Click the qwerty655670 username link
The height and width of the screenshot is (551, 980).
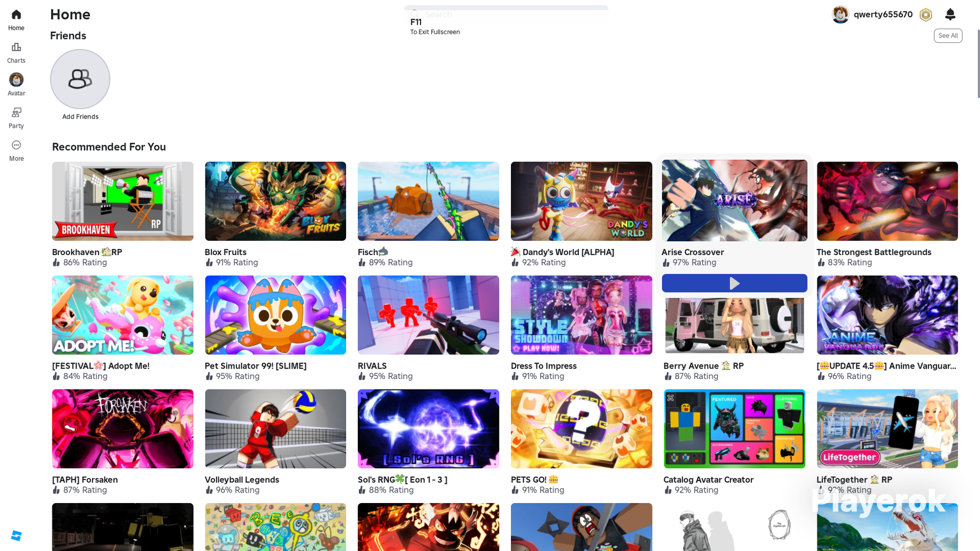pyautogui.click(x=883, y=14)
